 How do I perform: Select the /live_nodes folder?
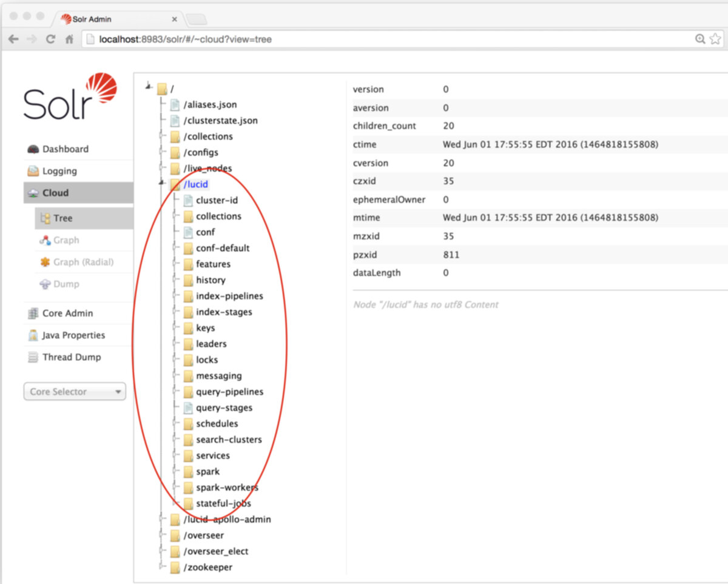tap(207, 169)
